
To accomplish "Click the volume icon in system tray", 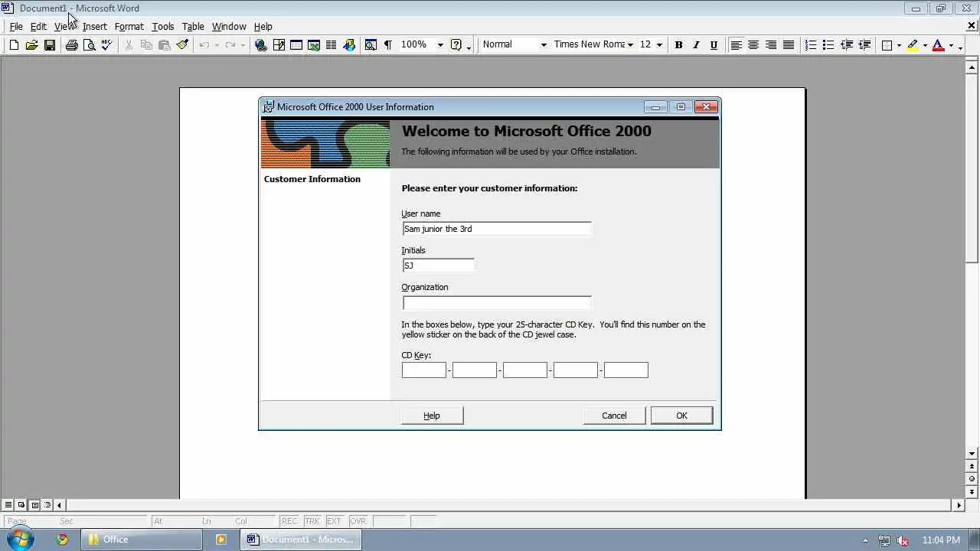I will point(902,540).
